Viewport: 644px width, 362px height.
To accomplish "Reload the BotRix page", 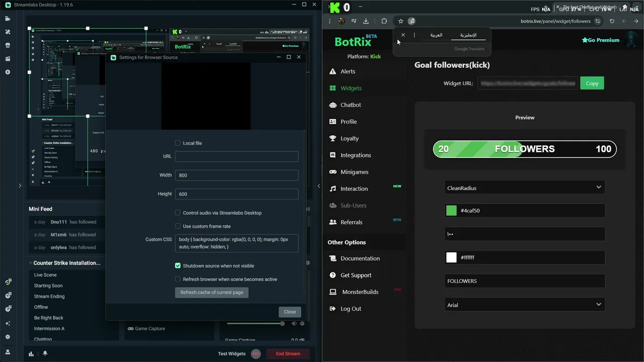I will 612,21.
